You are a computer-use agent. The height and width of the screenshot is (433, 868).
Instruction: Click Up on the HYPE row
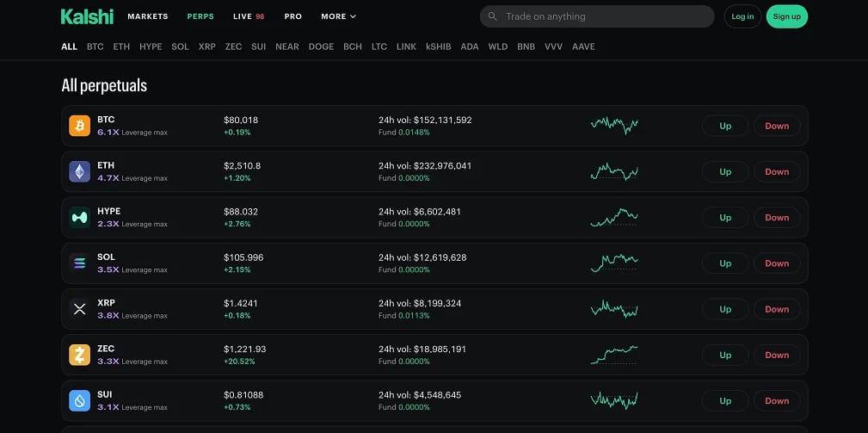725,218
